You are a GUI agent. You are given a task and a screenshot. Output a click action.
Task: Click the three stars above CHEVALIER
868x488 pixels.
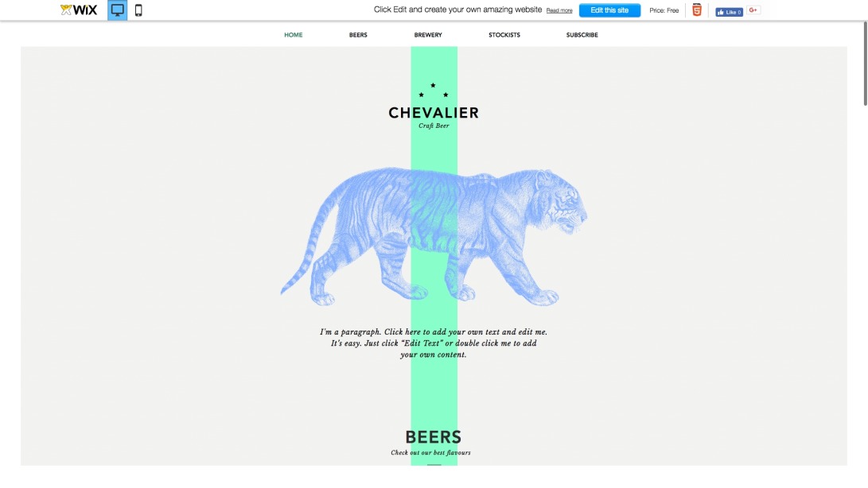(x=432, y=89)
